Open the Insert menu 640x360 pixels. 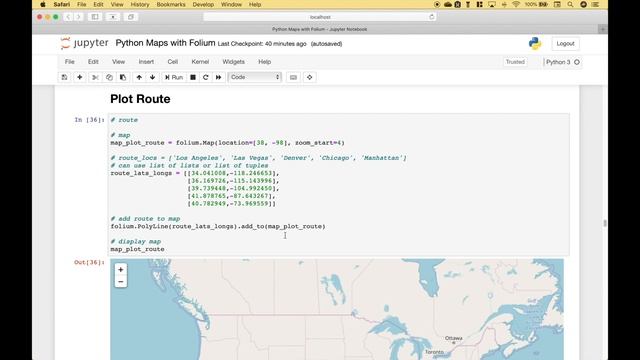click(x=146, y=62)
